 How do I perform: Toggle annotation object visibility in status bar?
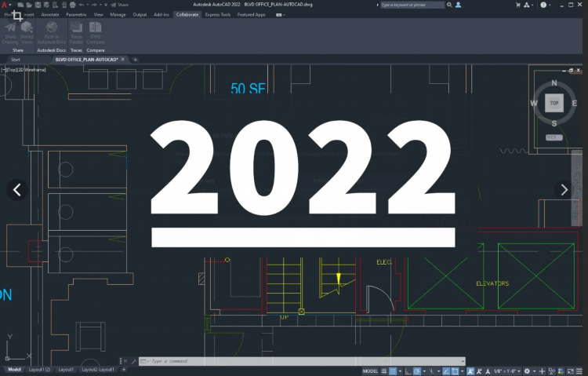tap(470, 371)
